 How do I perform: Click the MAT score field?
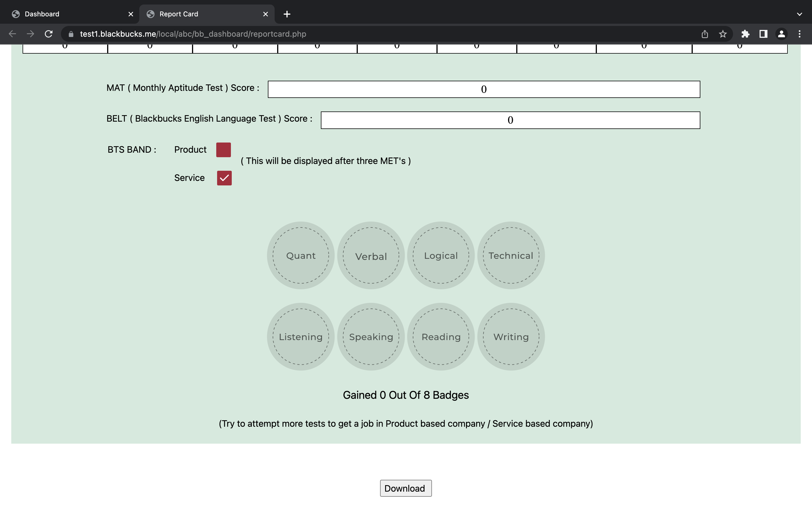tap(484, 89)
